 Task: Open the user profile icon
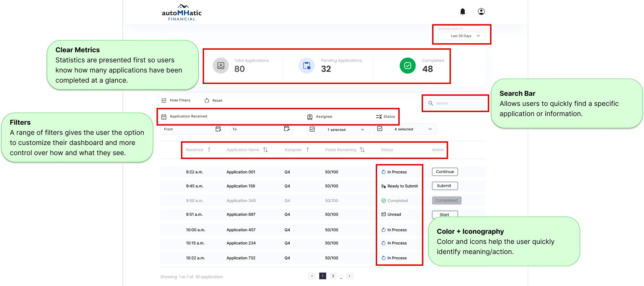click(481, 12)
